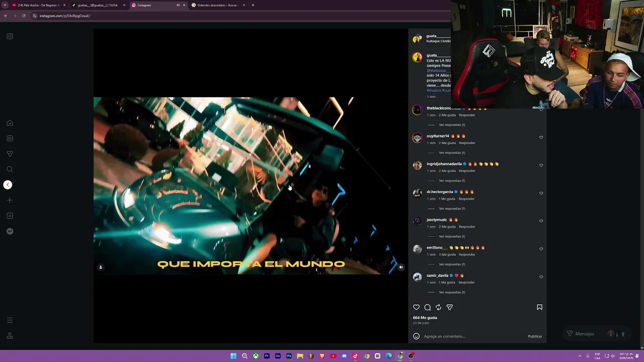The height and width of the screenshot is (362, 644).
Task: Like ingridjohannadavila's comment
Action: 541,165
